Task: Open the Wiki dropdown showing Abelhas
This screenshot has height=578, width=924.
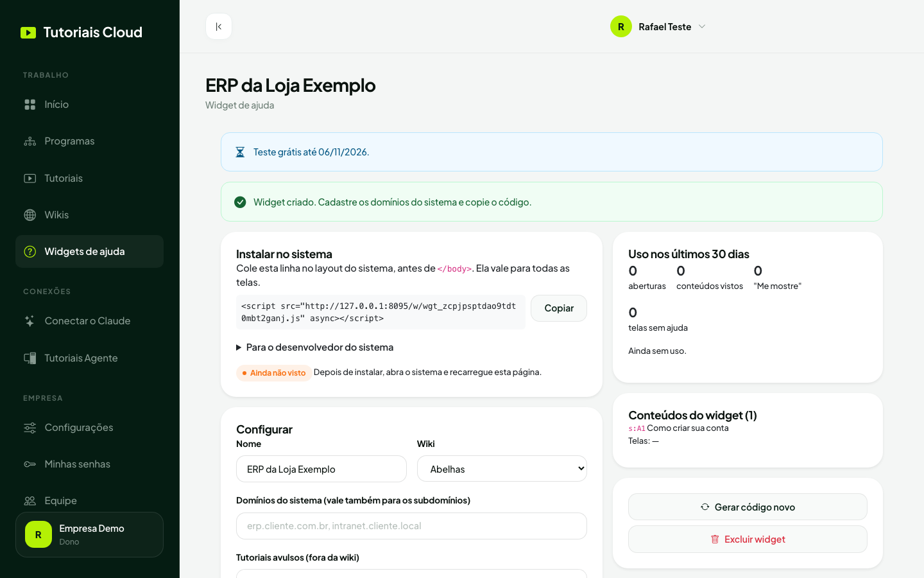Action: tap(502, 469)
